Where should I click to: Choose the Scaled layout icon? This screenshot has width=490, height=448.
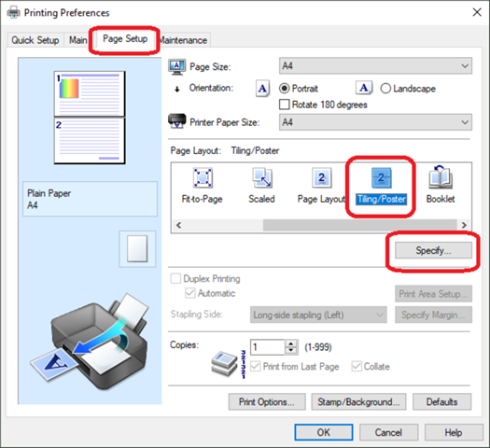pyautogui.click(x=262, y=177)
